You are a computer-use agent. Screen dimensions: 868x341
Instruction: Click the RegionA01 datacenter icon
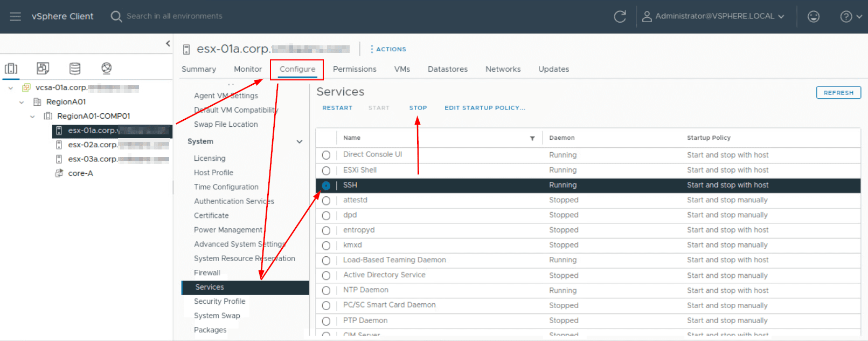(37, 101)
